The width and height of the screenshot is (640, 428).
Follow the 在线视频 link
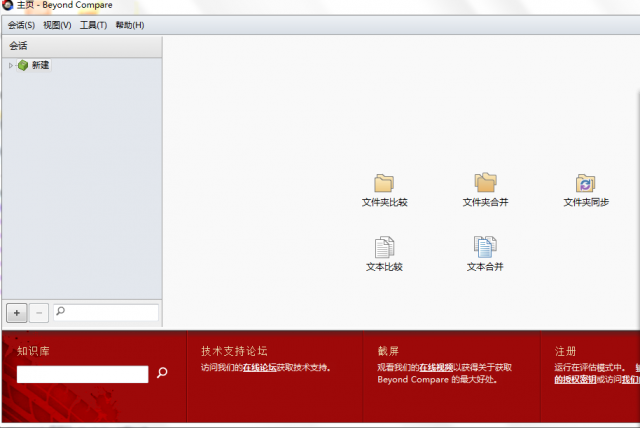point(436,368)
